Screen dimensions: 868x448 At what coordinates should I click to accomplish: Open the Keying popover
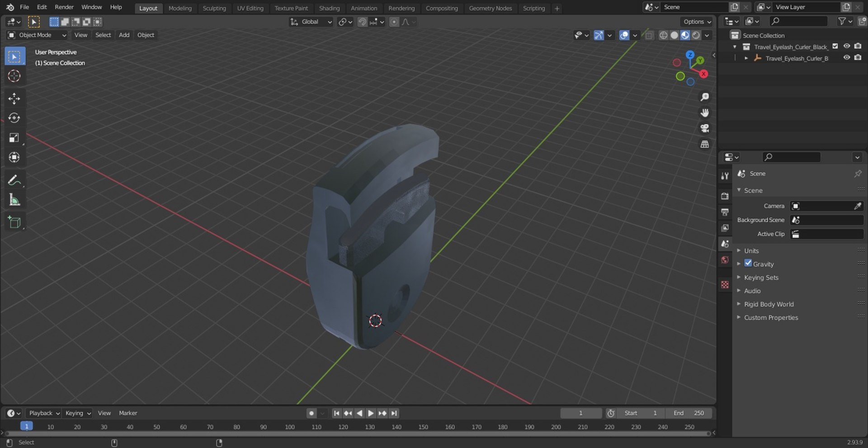pos(78,413)
